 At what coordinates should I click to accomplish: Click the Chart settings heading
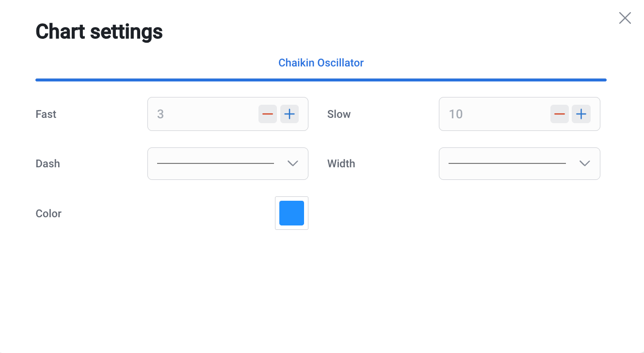pyautogui.click(x=99, y=32)
